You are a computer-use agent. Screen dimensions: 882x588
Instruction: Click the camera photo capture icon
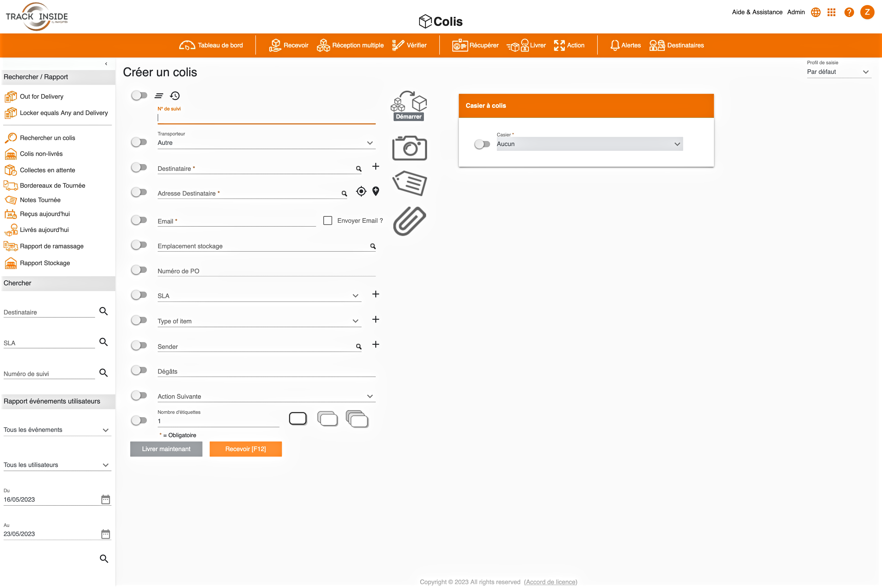click(x=409, y=148)
